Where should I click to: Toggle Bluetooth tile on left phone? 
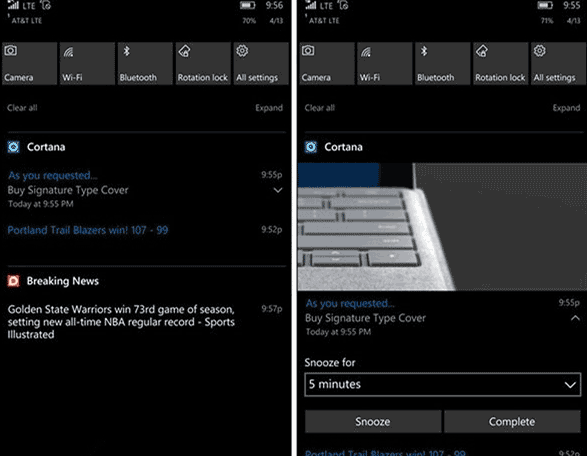(145, 63)
